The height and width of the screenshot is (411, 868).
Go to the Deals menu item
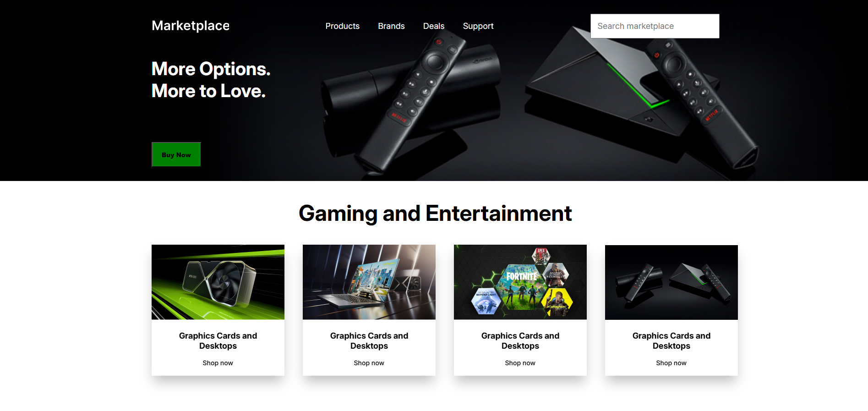[x=434, y=26]
